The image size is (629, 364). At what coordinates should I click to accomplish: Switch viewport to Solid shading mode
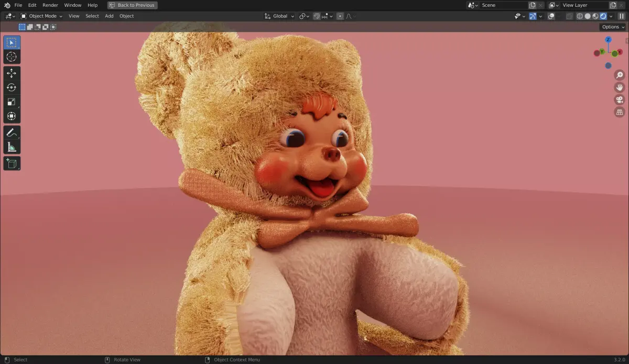click(588, 16)
